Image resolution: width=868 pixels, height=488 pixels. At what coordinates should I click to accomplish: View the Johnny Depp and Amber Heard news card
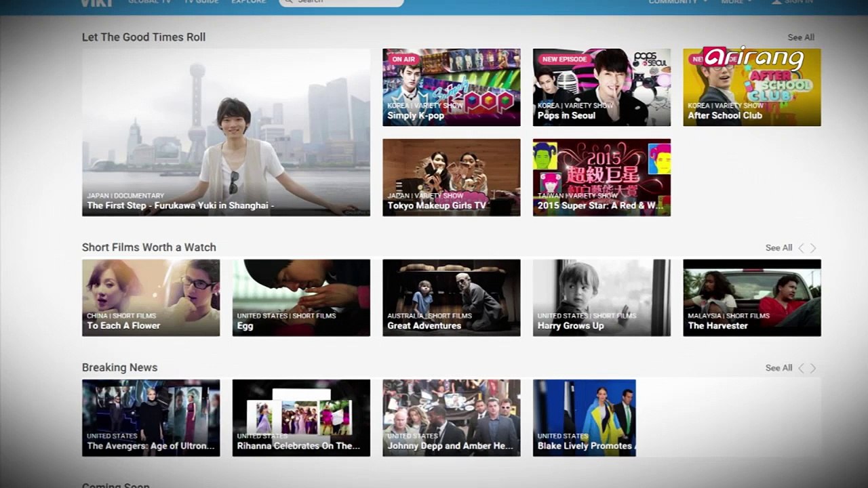452,418
